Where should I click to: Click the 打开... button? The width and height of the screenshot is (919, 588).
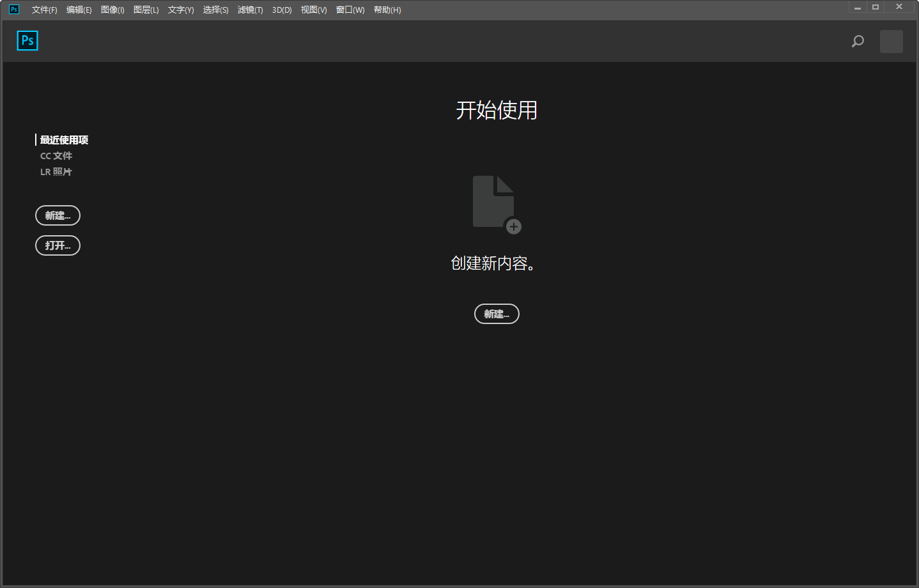point(58,245)
